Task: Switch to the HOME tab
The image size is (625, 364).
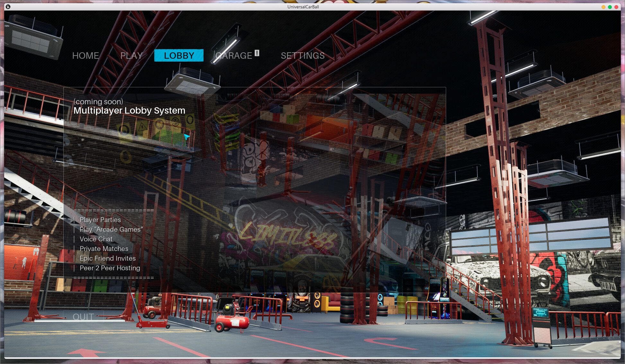Action: pyautogui.click(x=85, y=56)
